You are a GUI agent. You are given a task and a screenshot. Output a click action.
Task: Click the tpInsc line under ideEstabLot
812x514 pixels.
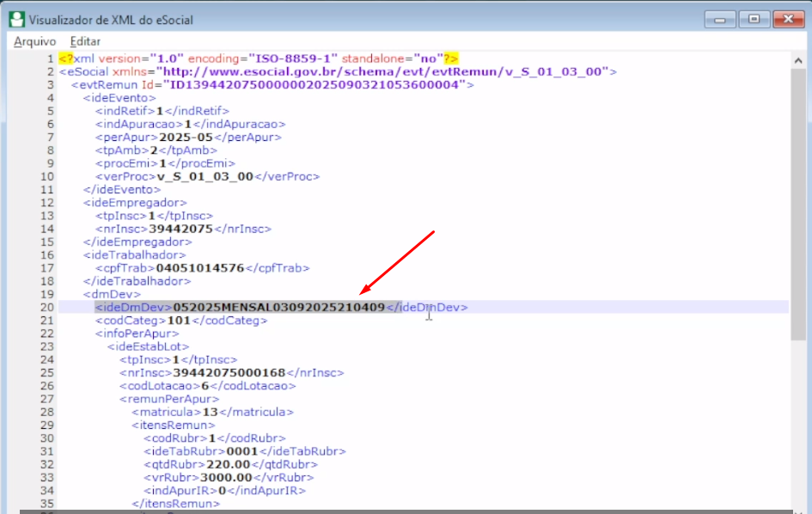[x=178, y=359]
